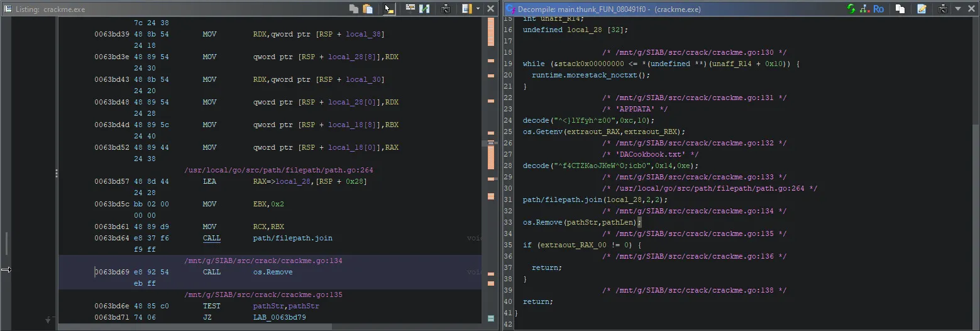This screenshot has height=331, width=980.
Task: Select the 'DACookbook.txt' comment in decompiler
Action: [650, 154]
